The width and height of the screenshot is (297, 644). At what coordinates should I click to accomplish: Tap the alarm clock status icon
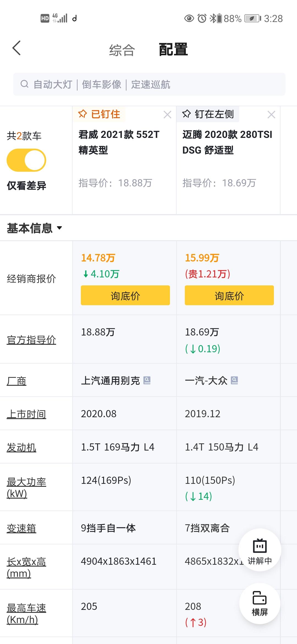click(x=202, y=18)
